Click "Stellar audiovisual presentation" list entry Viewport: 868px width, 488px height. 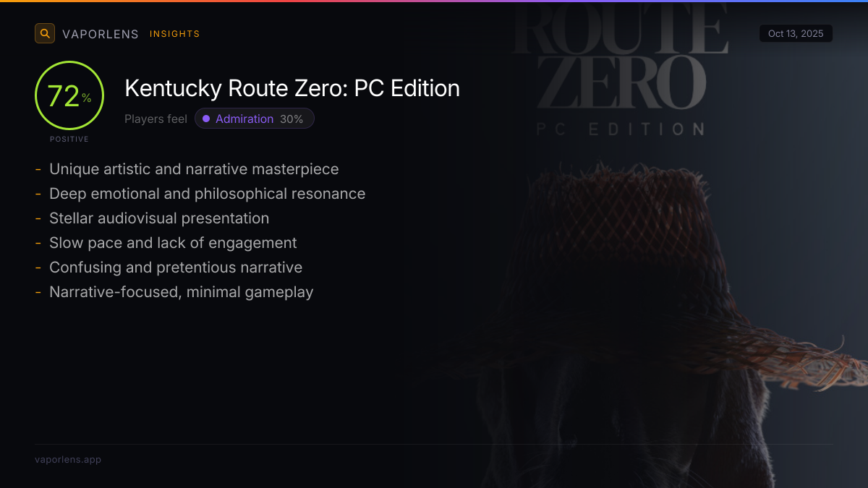tap(159, 218)
